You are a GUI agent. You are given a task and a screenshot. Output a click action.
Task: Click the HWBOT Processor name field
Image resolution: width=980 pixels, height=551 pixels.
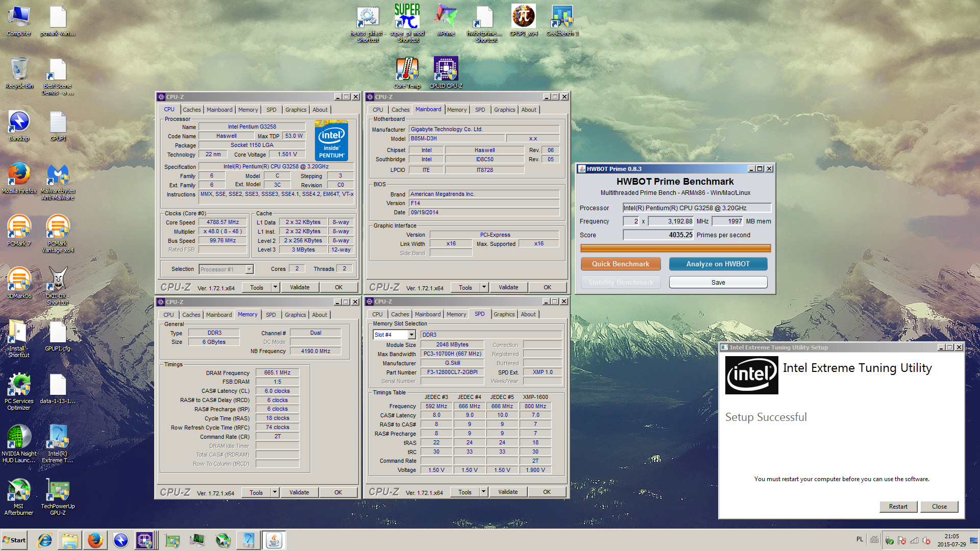coord(697,208)
